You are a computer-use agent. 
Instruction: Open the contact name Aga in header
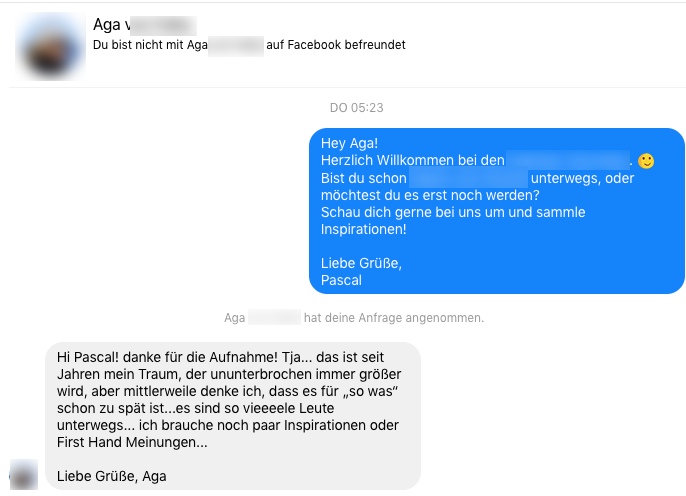(x=106, y=24)
